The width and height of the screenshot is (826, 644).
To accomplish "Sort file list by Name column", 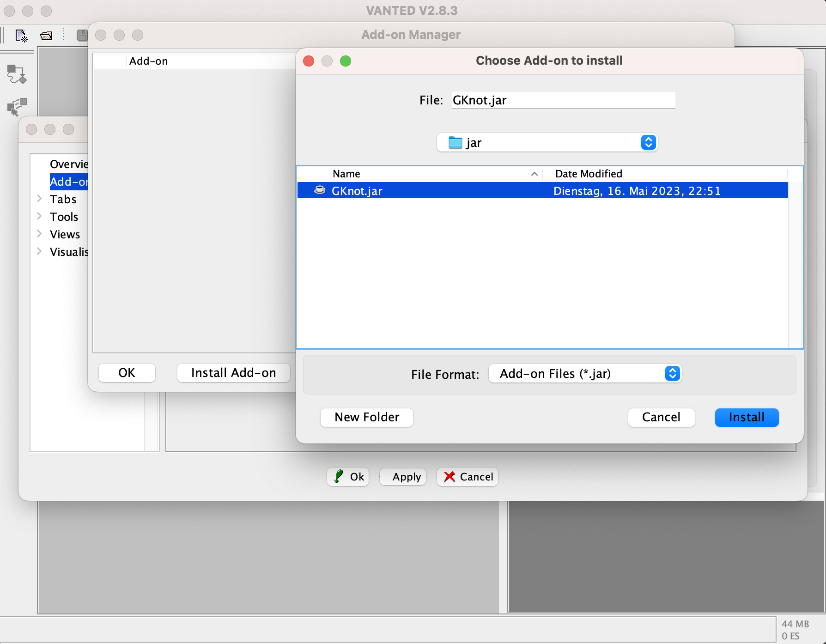I will (346, 174).
